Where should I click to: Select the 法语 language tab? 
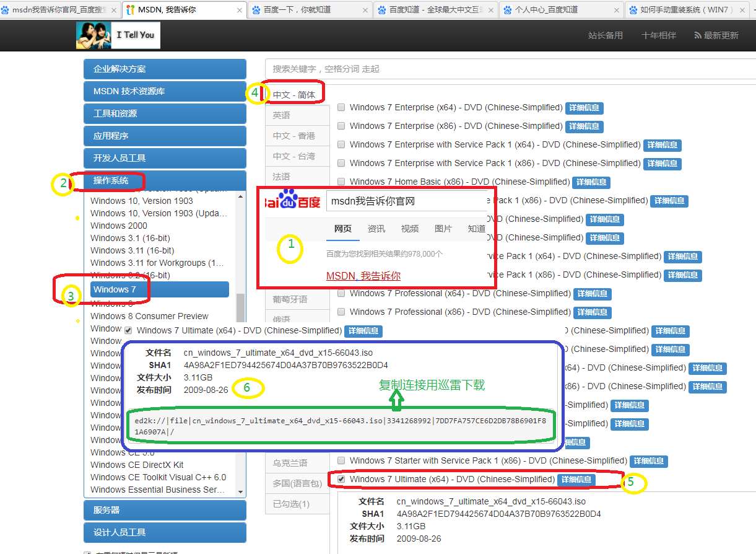pyautogui.click(x=297, y=177)
